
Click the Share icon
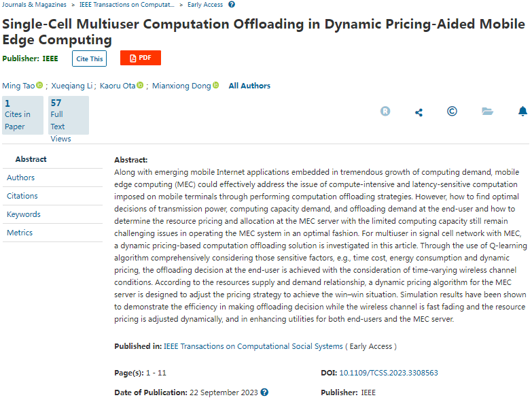click(419, 112)
